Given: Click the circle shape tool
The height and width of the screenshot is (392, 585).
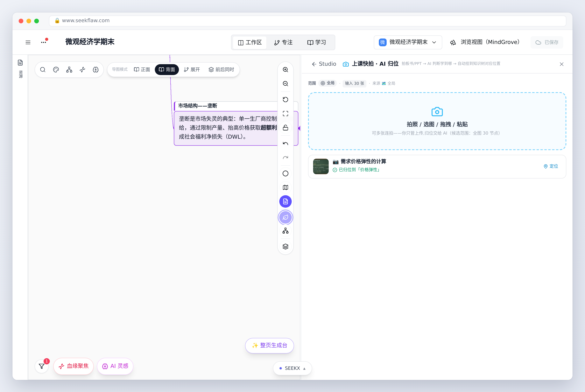Looking at the screenshot, I should click(x=285, y=173).
